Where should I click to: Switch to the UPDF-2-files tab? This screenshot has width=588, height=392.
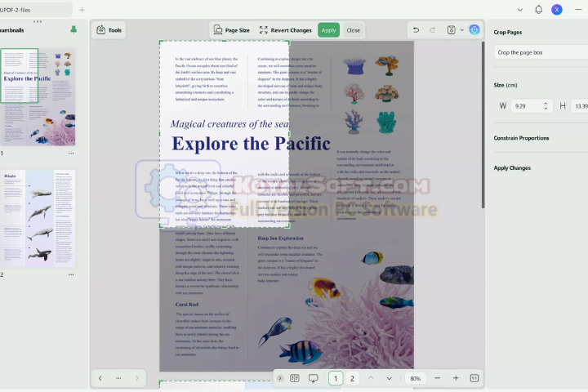point(36,10)
